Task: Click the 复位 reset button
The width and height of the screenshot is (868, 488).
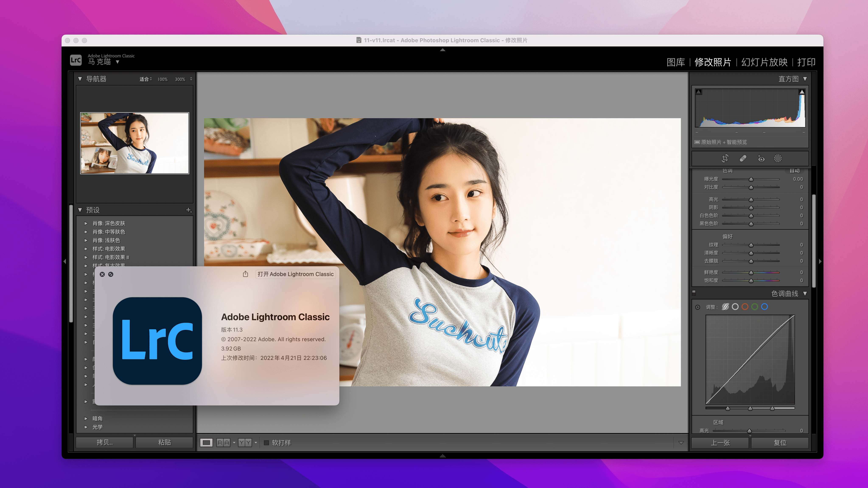Action: point(780,443)
